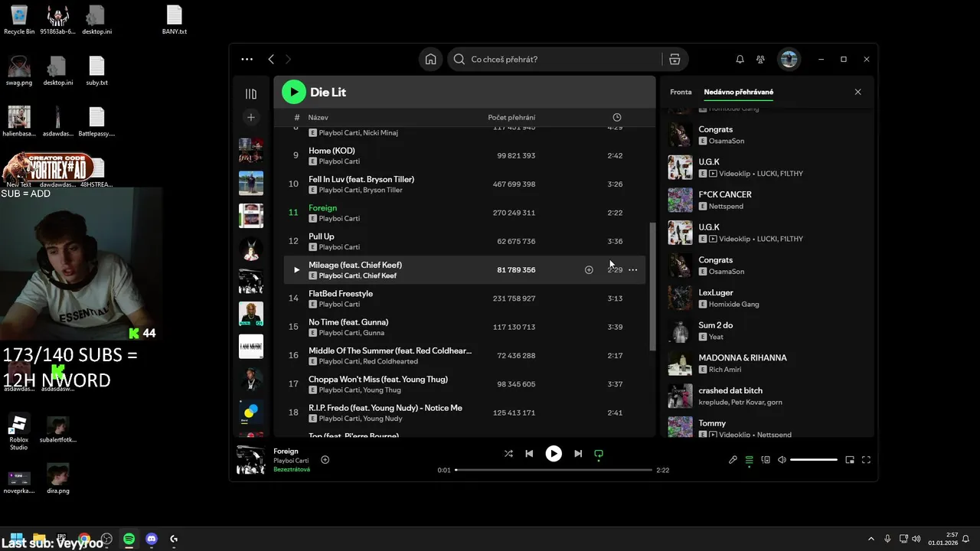Viewport: 980px width, 551px height.
Task: Open the Spotify profile avatar menu
Action: pyautogui.click(x=789, y=59)
